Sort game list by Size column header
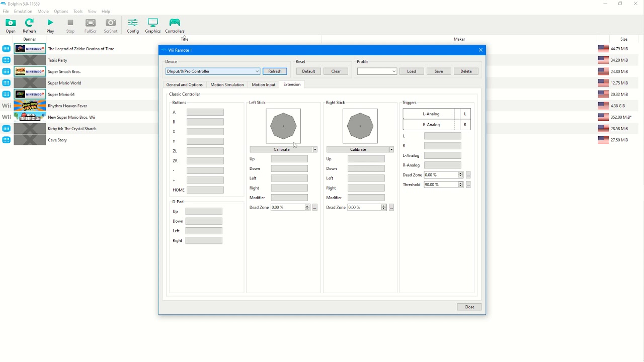The height and width of the screenshot is (362, 644). tap(624, 39)
